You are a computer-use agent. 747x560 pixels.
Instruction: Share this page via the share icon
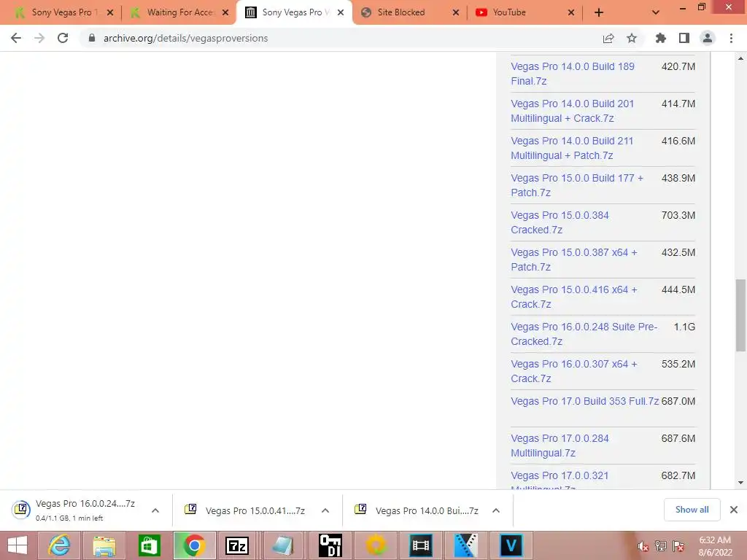coord(608,38)
